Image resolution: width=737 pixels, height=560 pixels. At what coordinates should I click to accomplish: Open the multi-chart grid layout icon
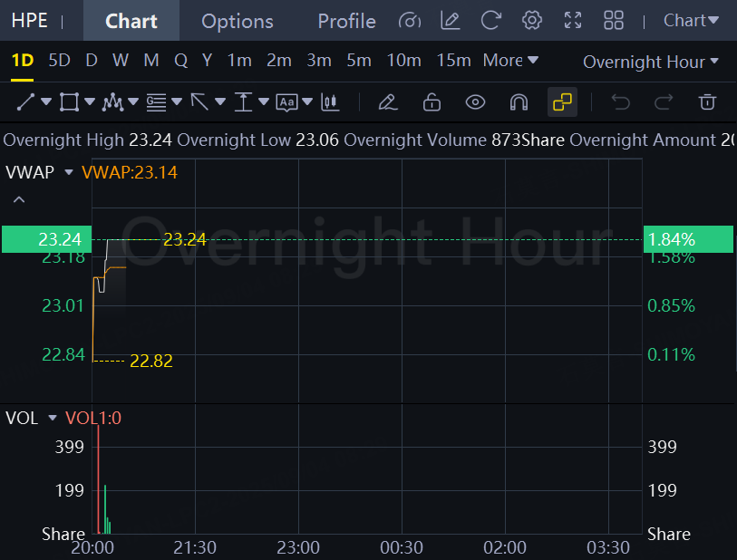(614, 21)
